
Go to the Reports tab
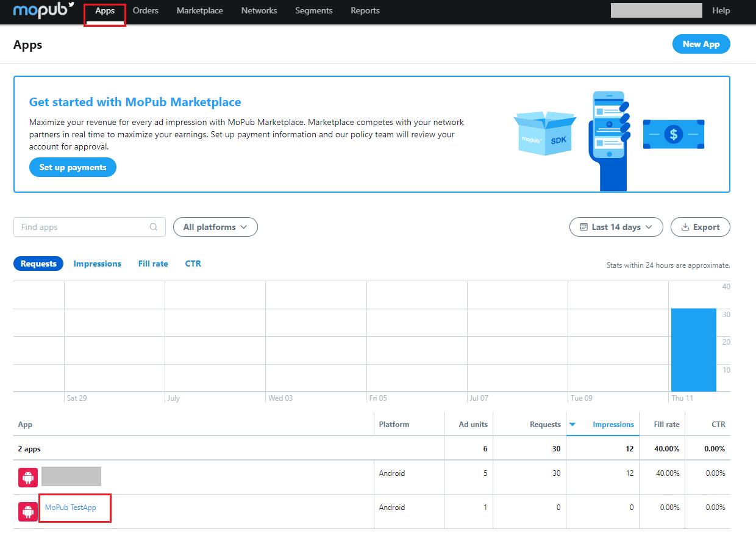point(365,11)
